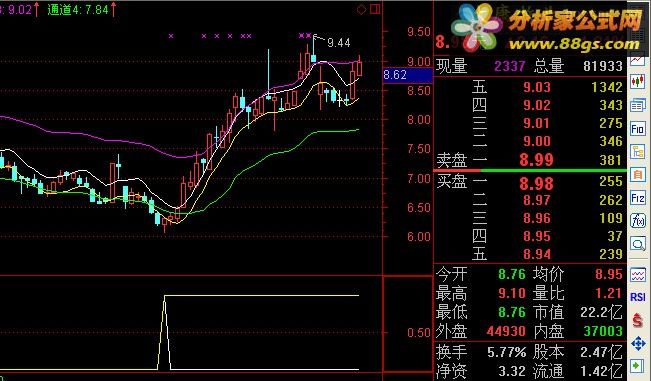The image size is (651, 381).
Task: Click the orange 自 self-select stock icon
Action: tap(638, 175)
